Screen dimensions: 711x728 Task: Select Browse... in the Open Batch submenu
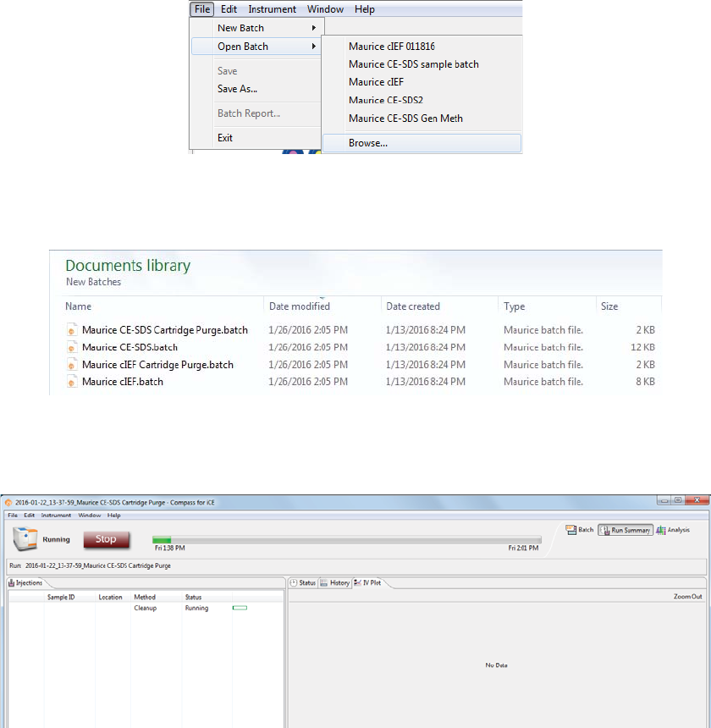(x=422, y=143)
